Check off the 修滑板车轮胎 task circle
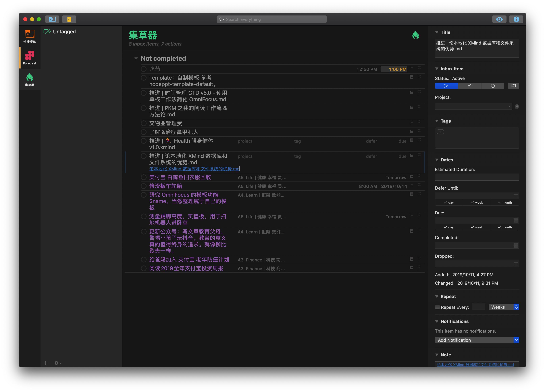The width and height of the screenshot is (545, 392). (x=144, y=186)
